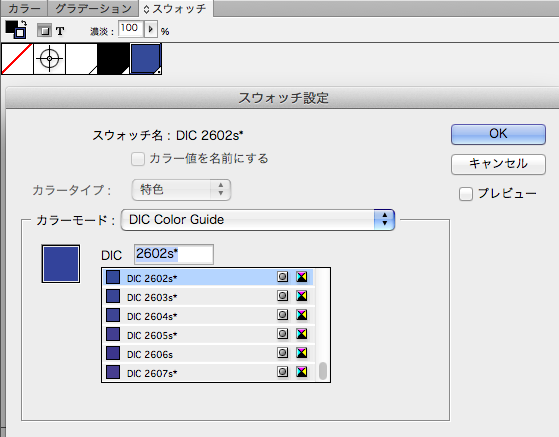This screenshot has width=559, height=437.
Task: Click the キャンセル button
Action: [498, 164]
